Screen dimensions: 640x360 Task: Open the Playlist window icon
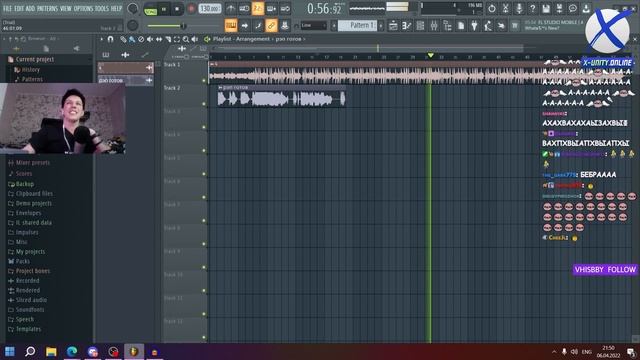tap(393, 26)
